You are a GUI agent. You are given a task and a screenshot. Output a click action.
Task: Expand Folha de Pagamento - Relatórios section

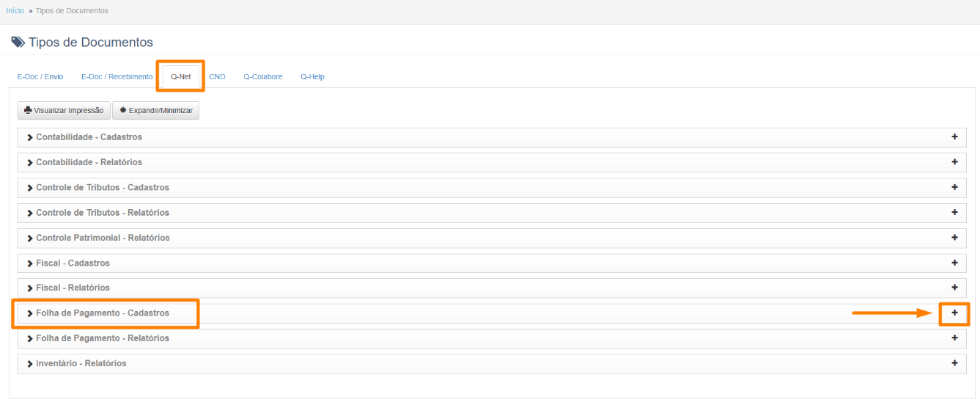102,338
